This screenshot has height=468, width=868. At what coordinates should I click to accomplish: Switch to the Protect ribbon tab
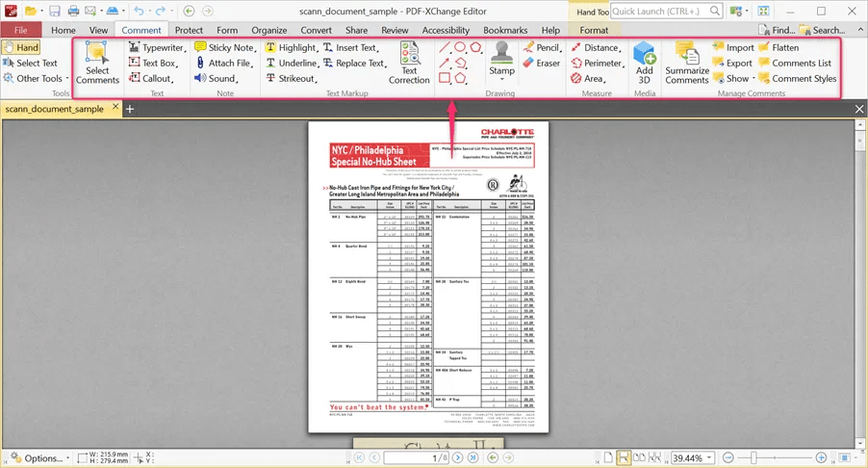(x=189, y=30)
